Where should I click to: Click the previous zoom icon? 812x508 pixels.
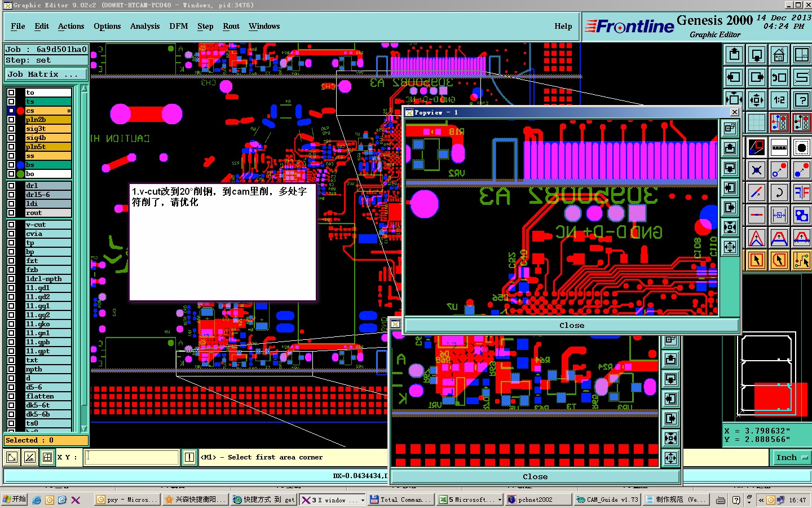(779, 77)
